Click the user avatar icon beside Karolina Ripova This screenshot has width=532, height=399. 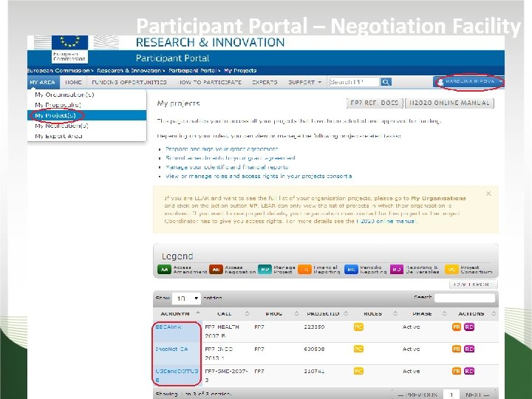click(x=440, y=82)
